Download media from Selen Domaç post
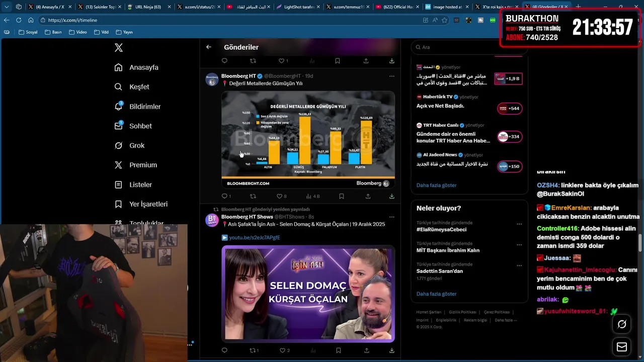Viewport: 644px width, 362px height. coord(391,350)
